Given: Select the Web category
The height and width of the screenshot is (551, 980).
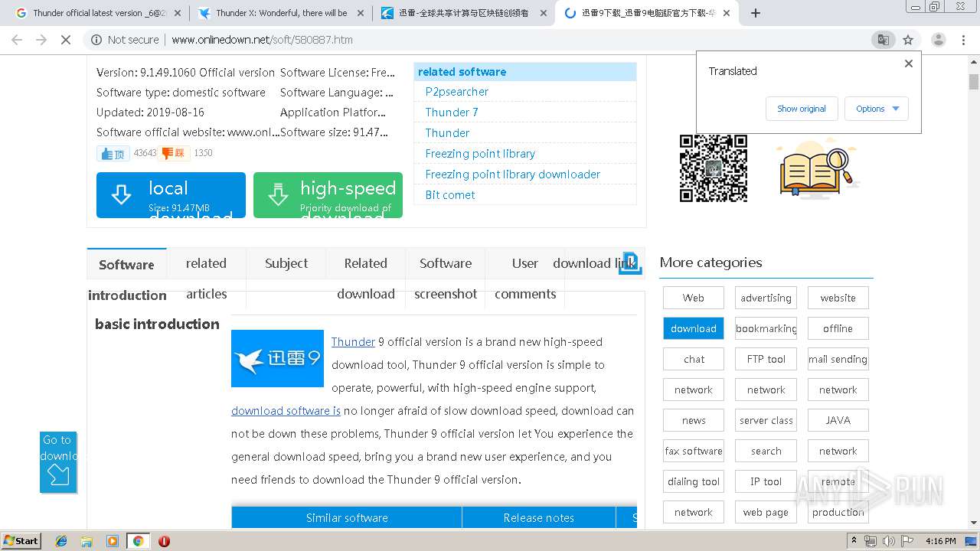Looking at the screenshot, I should (x=694, y=298).
